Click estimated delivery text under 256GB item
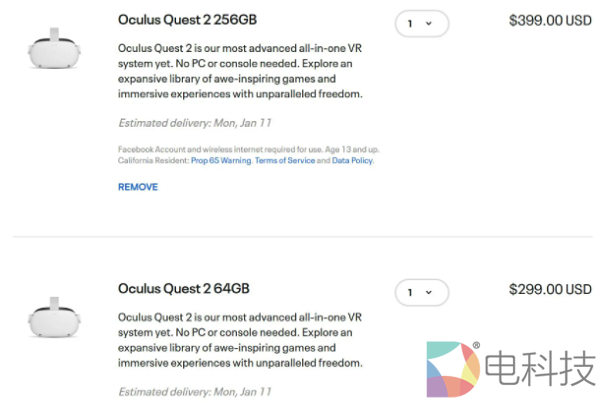Screen dimensions: 600x404 [194, 123]
